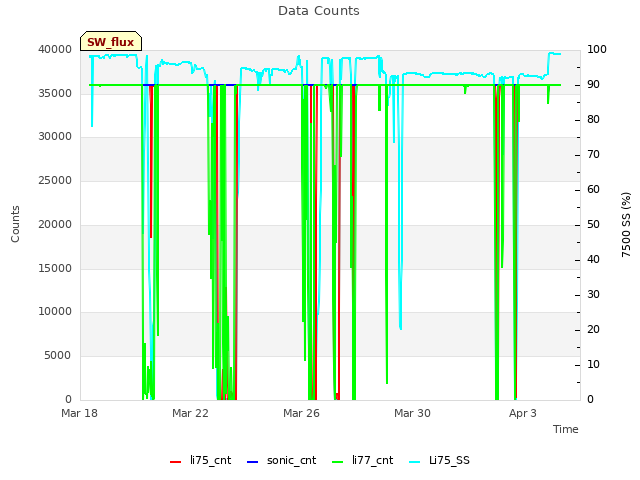
Task: Click the 20 right axis tick label
Action: point(593,329)
